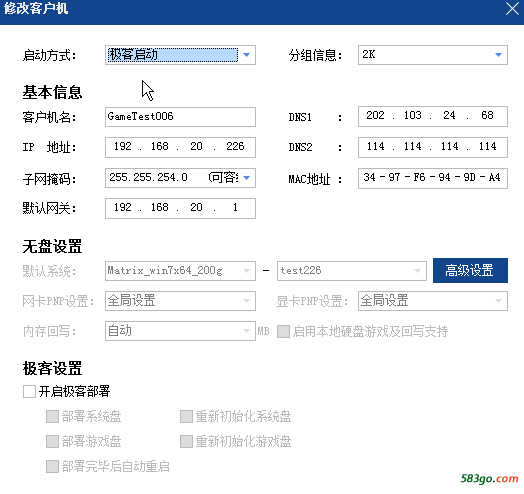Close the 修改客户机 dialog
Screen dimensions: 524x494
click(512, 9)
